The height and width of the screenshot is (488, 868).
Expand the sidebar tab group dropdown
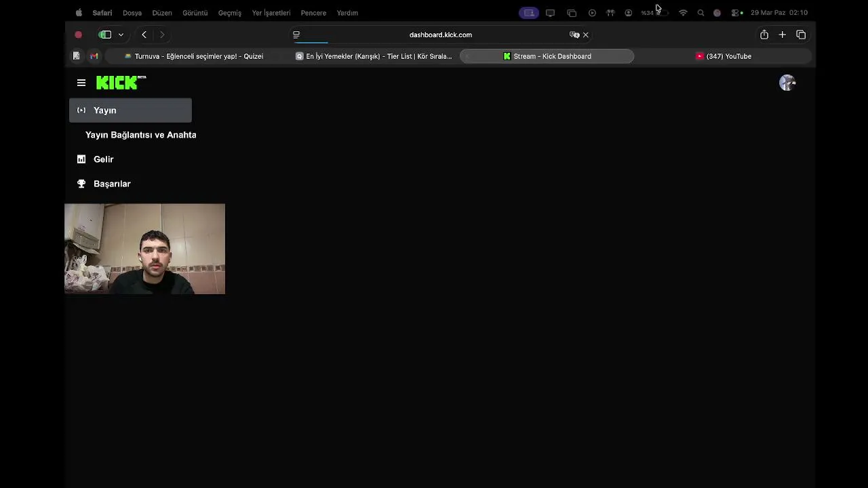point(121,35)
